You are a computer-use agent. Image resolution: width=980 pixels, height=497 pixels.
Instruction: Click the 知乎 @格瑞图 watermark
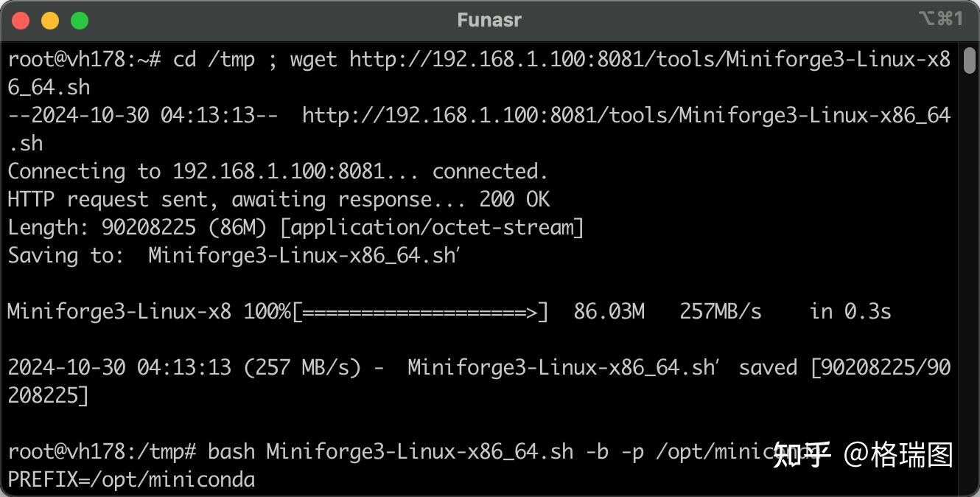[864, 455]
